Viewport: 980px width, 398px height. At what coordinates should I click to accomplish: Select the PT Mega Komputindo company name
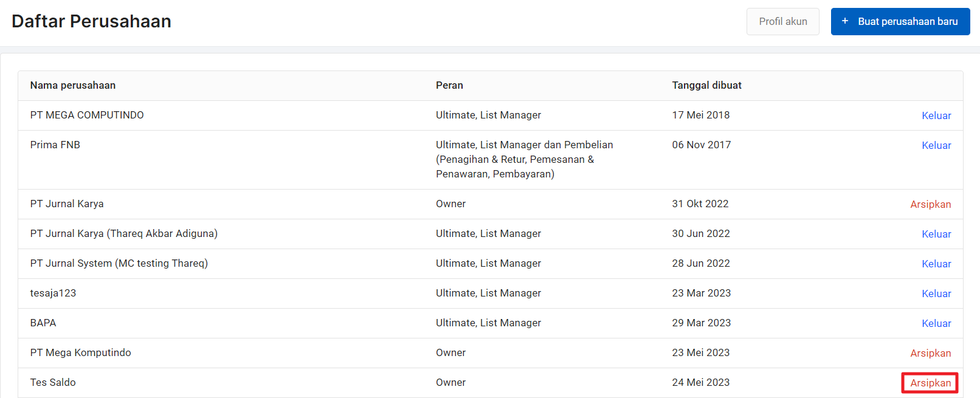pyautogui.click(x=81, y=352)
